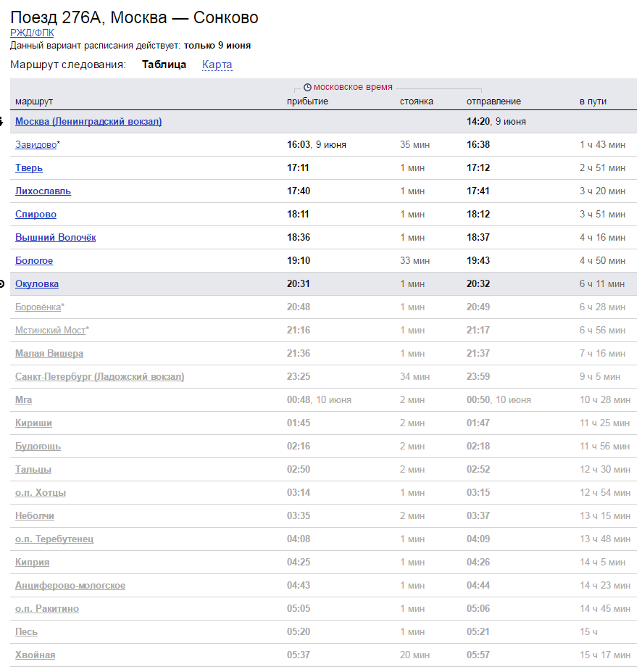
Task: Select the Анциферово-мологское station link
Action: (70, 586)
